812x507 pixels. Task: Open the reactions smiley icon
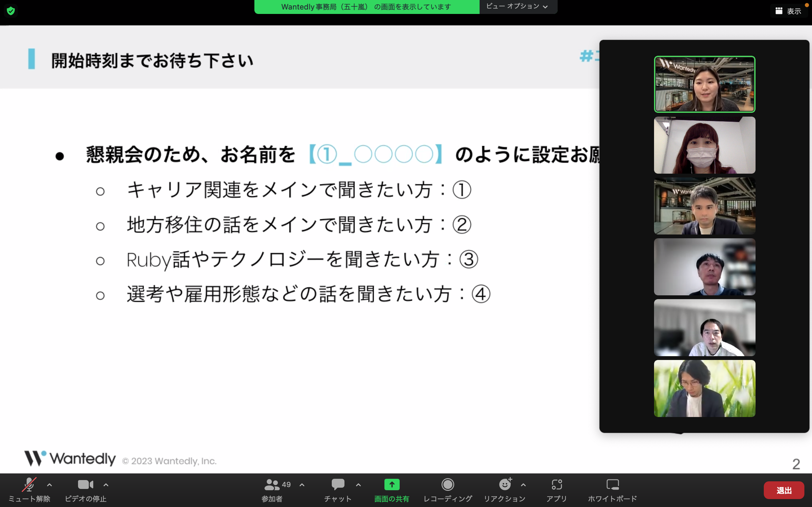(505, 484)
